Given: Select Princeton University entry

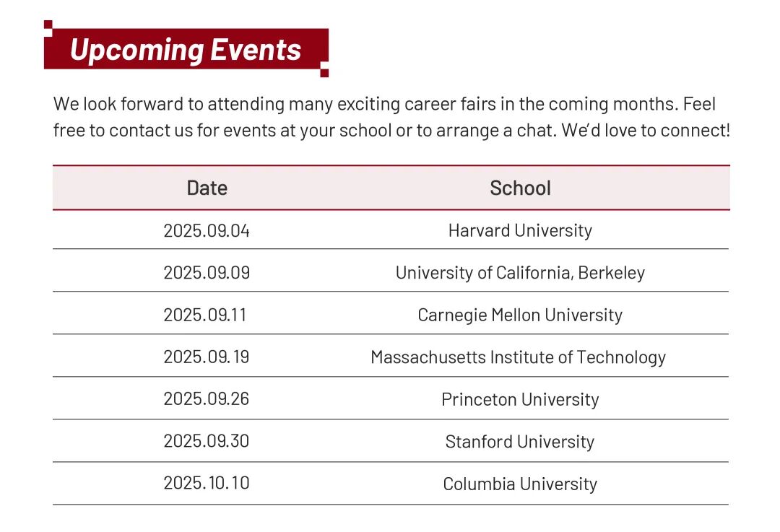Looking at the screenshot, I should click(520, 400).
